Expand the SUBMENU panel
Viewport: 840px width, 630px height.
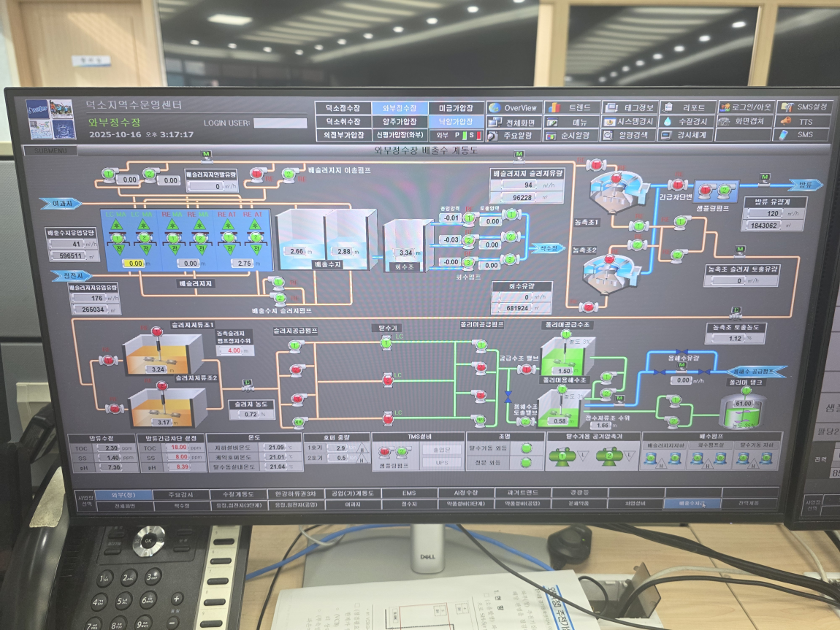pos(50,151)
